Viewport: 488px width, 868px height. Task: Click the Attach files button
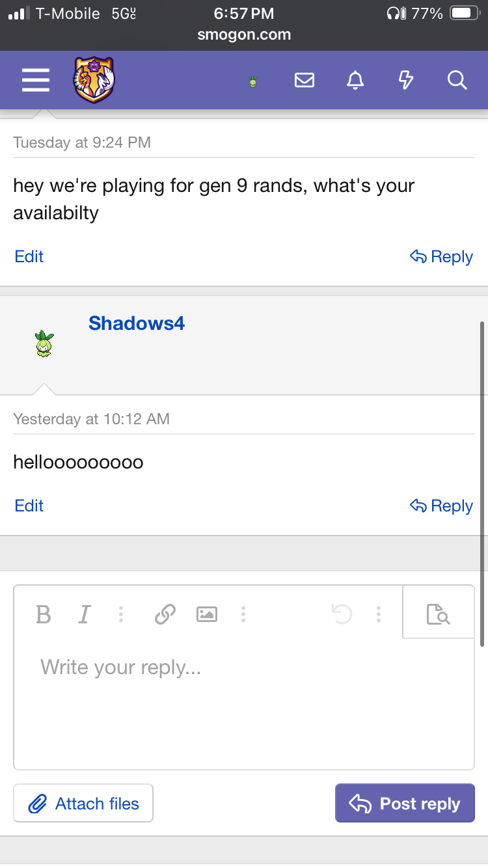point(83,804)
